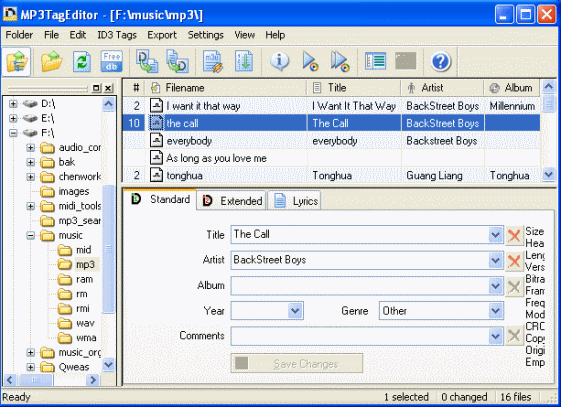Select the images folder in tree
The image size is (561, 407).
tap(74, 191)
